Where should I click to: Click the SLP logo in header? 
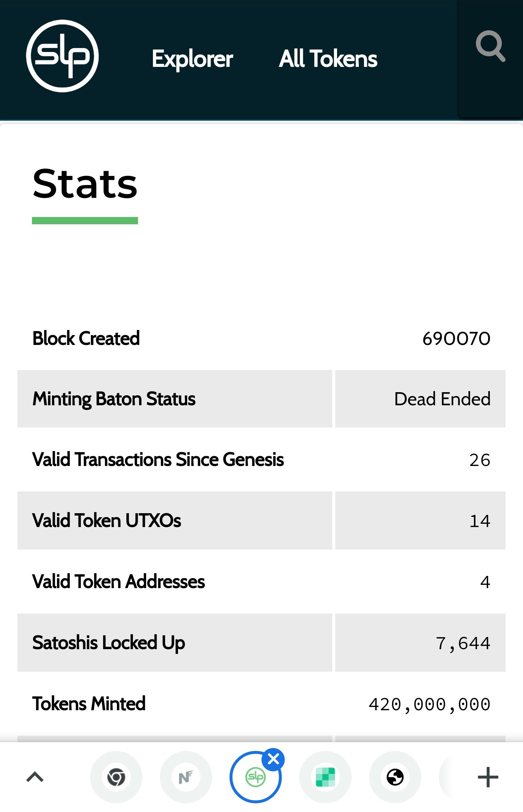click(62, 56)
